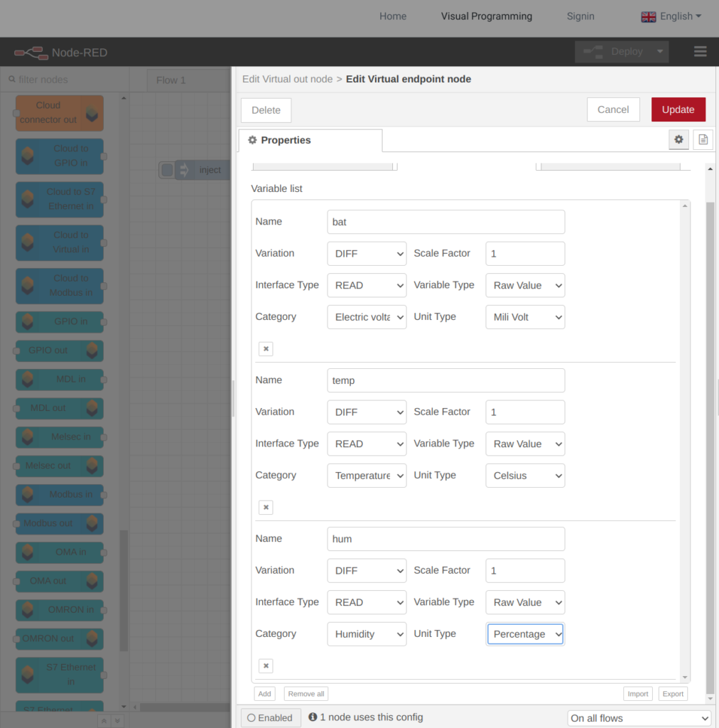719x728 pixels.
Task: Remove the hum variable with its x button
Action: point(266,665)
